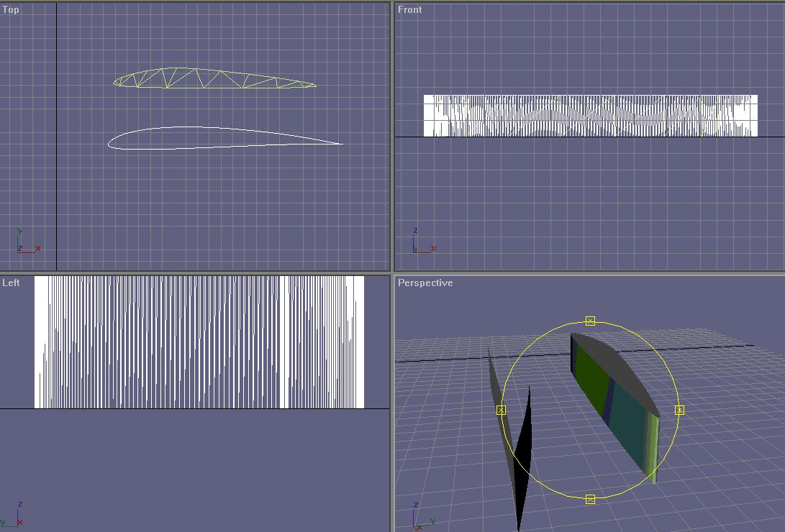Click the left handle of the arc-rotate circle
Screen dimensions: 785x532
[501, 410]
